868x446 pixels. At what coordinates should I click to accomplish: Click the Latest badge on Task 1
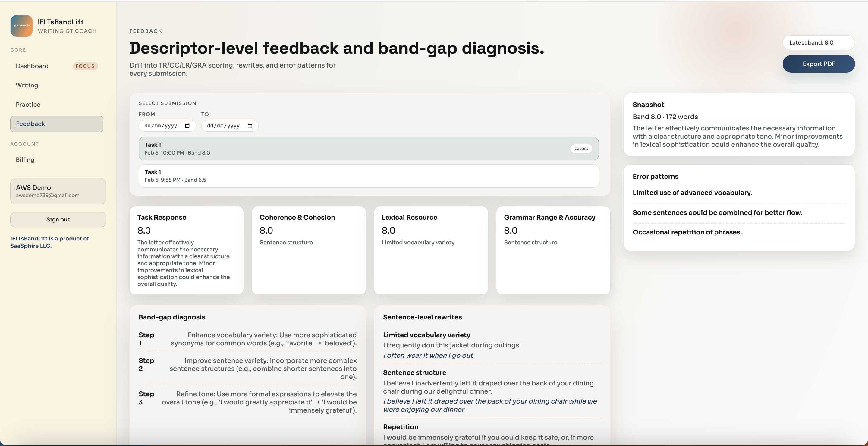(581, 148)
